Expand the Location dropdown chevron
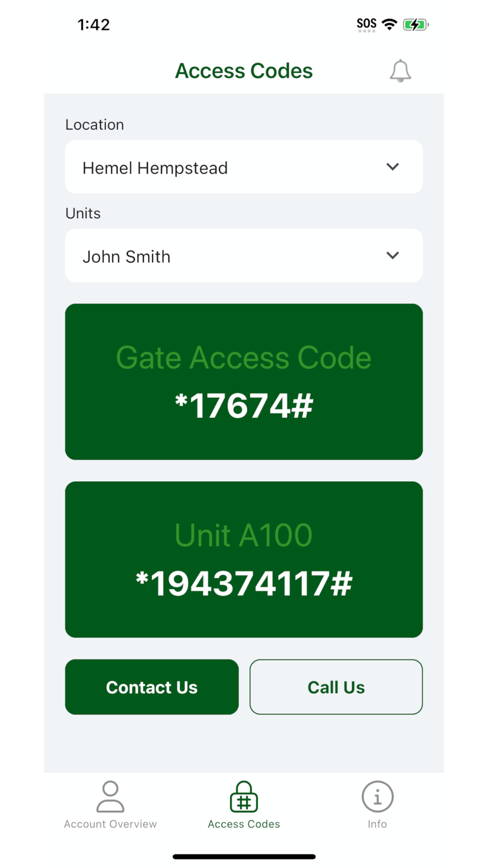 (x=393, y=167)
